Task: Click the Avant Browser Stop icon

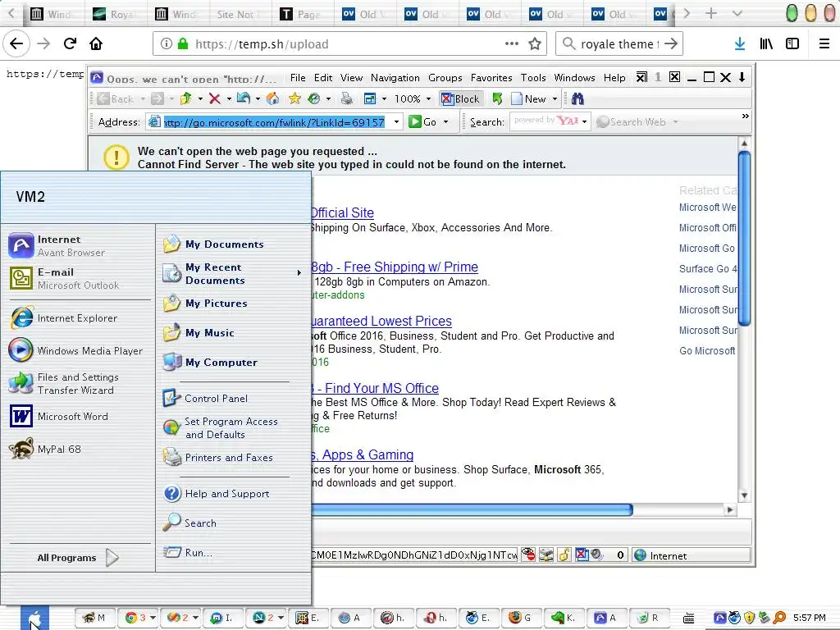Action: click(214, 98)
